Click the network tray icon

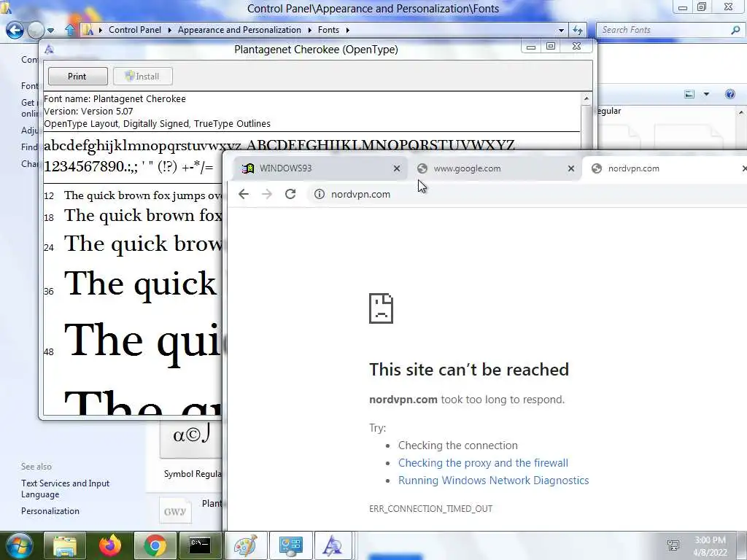673,546
